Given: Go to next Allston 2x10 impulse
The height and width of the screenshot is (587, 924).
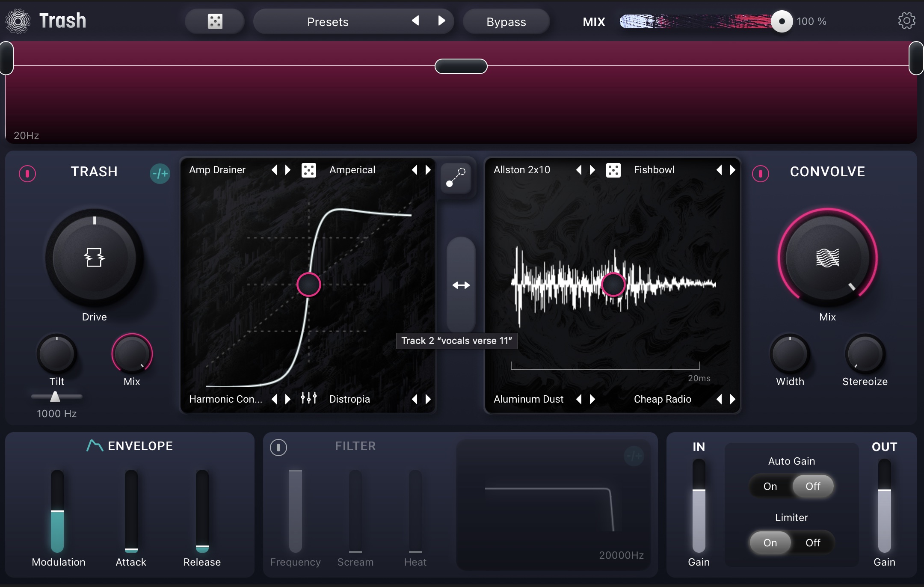Looking at the screenshot, I should (592, 170).
